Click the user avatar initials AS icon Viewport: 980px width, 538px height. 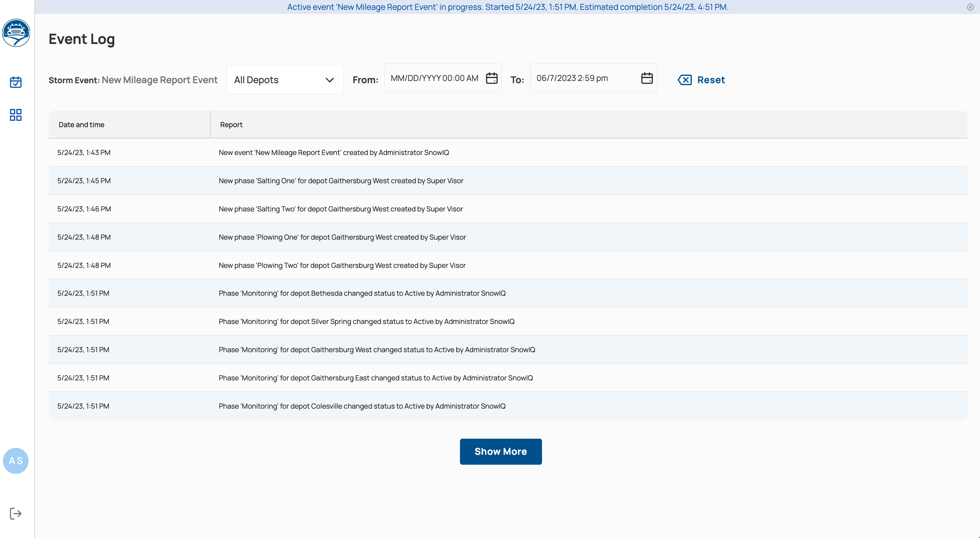[x=16, y=461]
